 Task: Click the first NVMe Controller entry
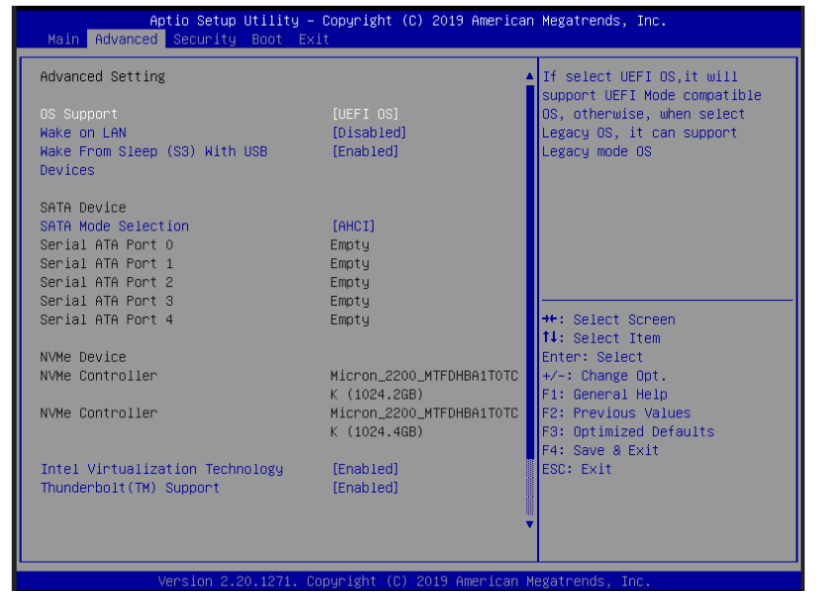tap(98, 376)
